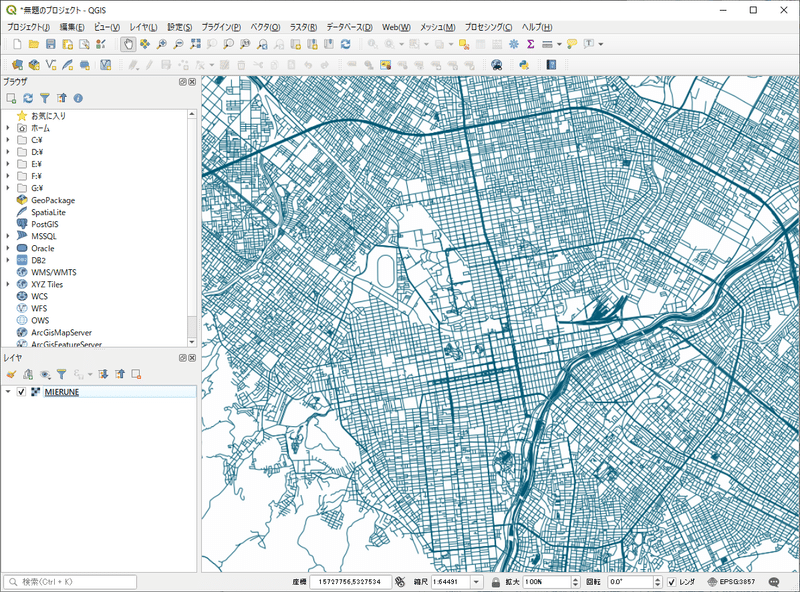Select ArcGisMapServer in the Browser tree
This screenshot has width=800, height=592.
tap(61, 333)
